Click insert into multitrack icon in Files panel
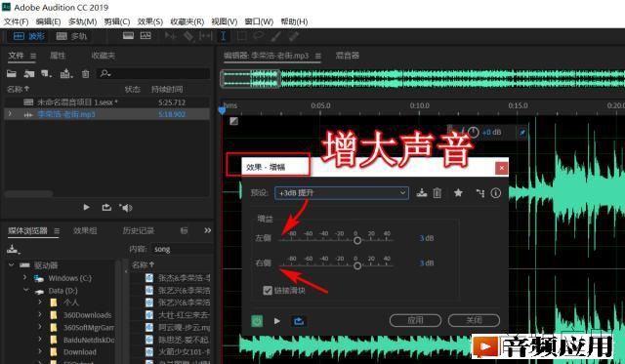 tap(65, 73)
